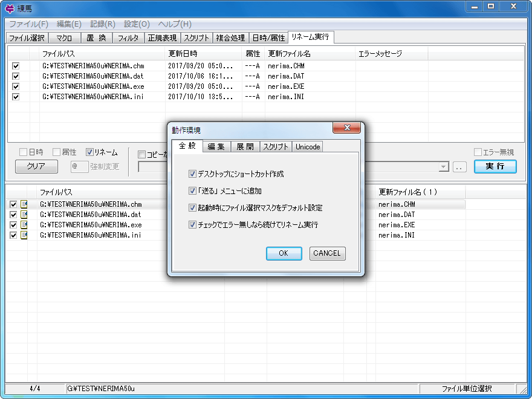Open the 設定(O) menu
This screenshot has width=532, height=399.
(x=137, y=24)
